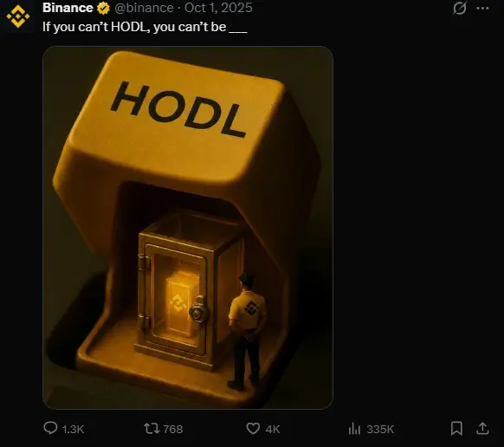Click the Binance display name
Image resolution: width=504 pixels, height=447 pixels.
tap(68, 8)
